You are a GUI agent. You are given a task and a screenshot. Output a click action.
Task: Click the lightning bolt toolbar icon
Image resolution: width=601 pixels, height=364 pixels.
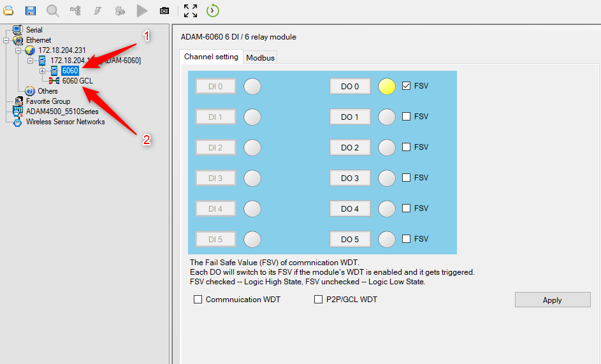(x=98, y=11)
